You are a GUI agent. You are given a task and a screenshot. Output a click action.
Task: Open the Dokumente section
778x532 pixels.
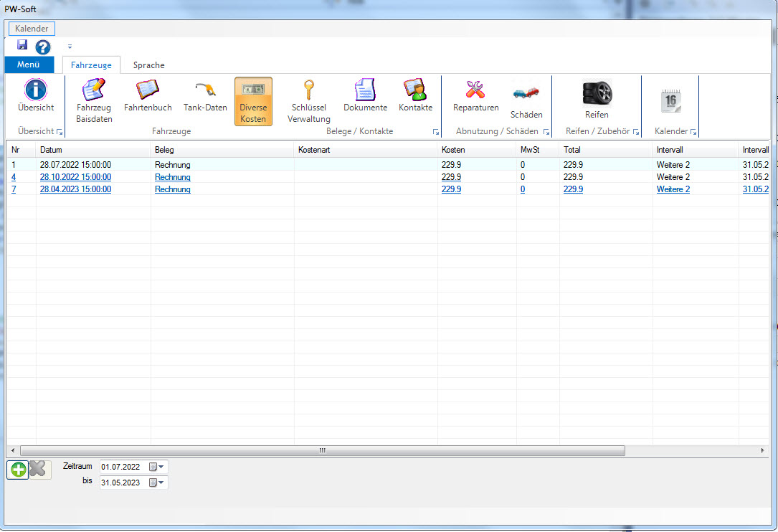click(365, 96)
